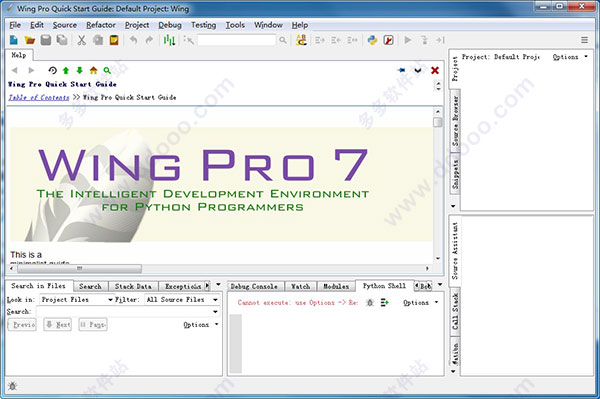Screen dimensions: 600x399
Task: Click the Help horizontal scrollbar thumb
Action: 79,269
